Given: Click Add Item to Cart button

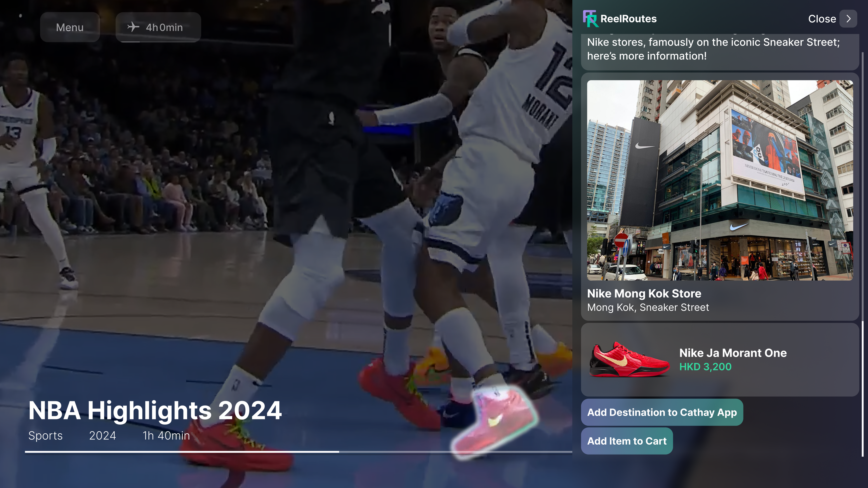Looking at the screenshot, I should coord(627,441).
